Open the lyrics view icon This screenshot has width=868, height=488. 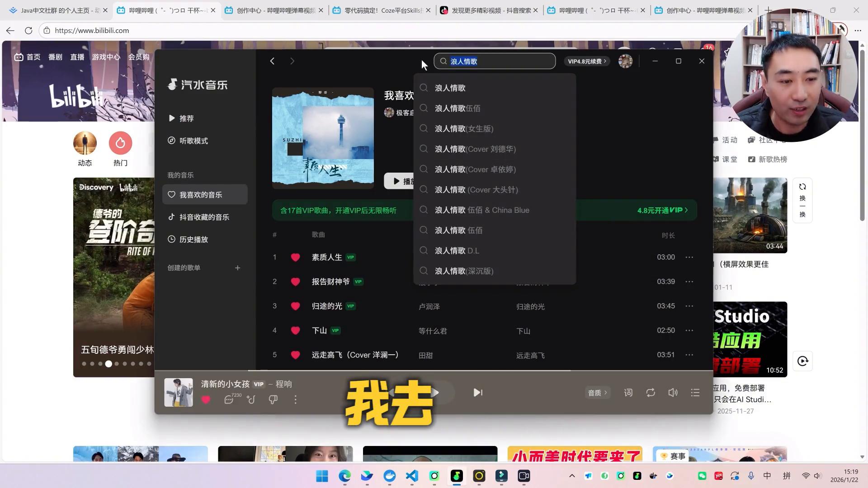(628, 393)
